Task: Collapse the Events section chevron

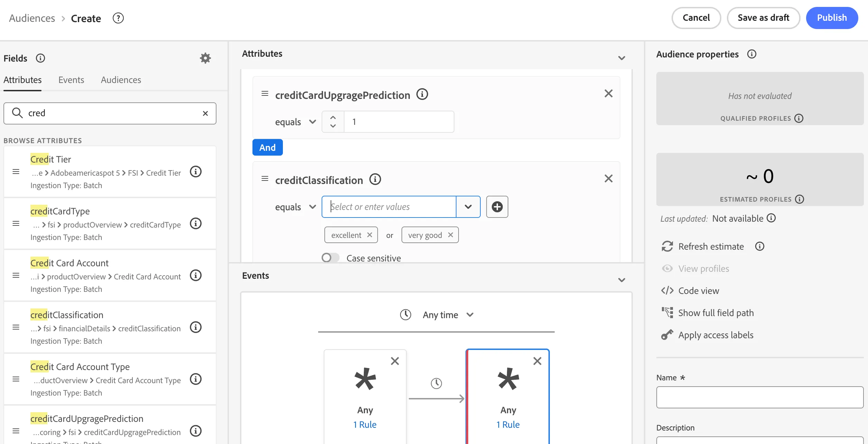Action: 622,280
